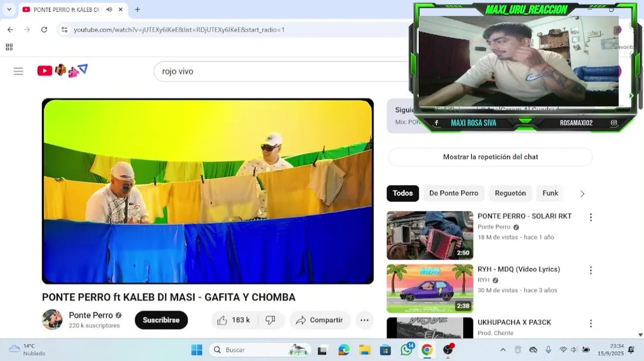Open the Wi-Fi network tray icon
Screen dimensions: 644x361
pyautogui.click(x=563, y=349)
